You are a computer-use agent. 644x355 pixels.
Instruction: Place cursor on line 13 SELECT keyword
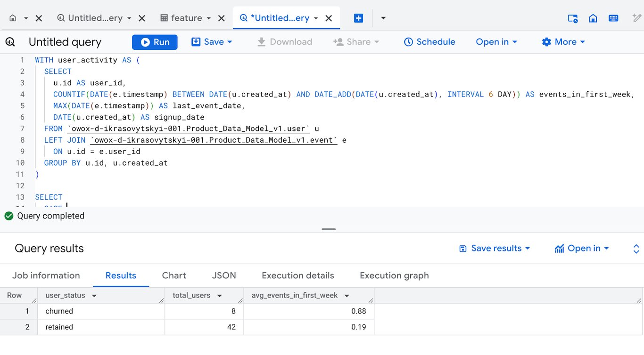pyautogui.click(x=49, y=197)
